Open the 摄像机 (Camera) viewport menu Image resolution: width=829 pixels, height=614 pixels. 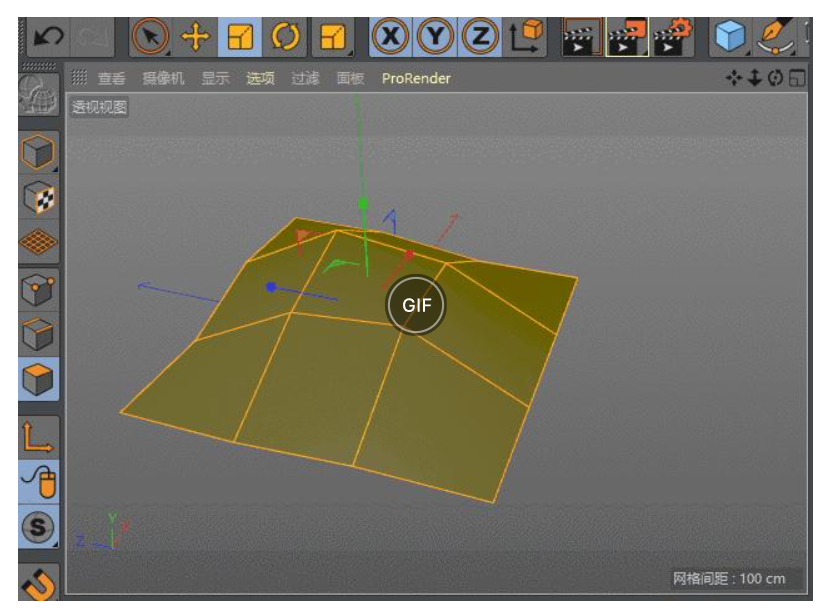point(163,78)
